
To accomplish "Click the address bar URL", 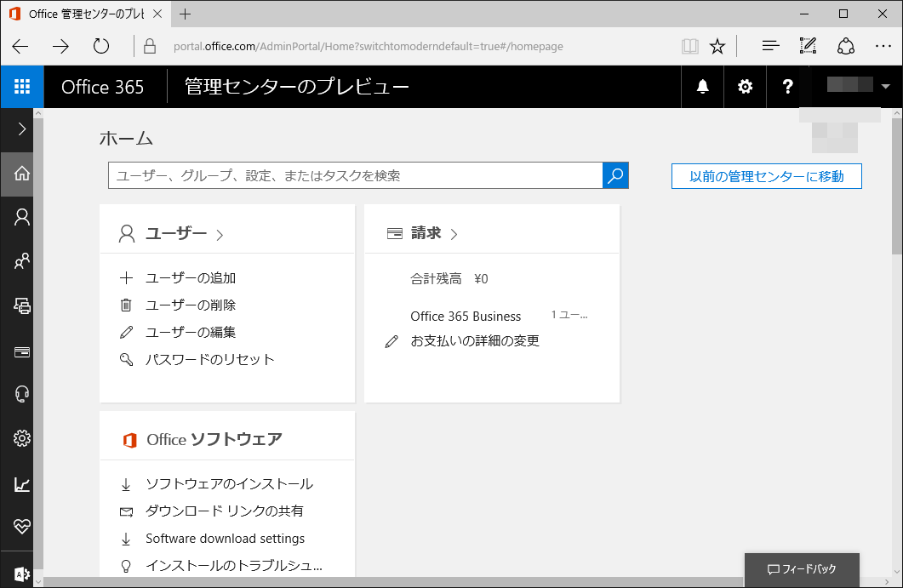I will pyautogui.click(x=369, y=46).
